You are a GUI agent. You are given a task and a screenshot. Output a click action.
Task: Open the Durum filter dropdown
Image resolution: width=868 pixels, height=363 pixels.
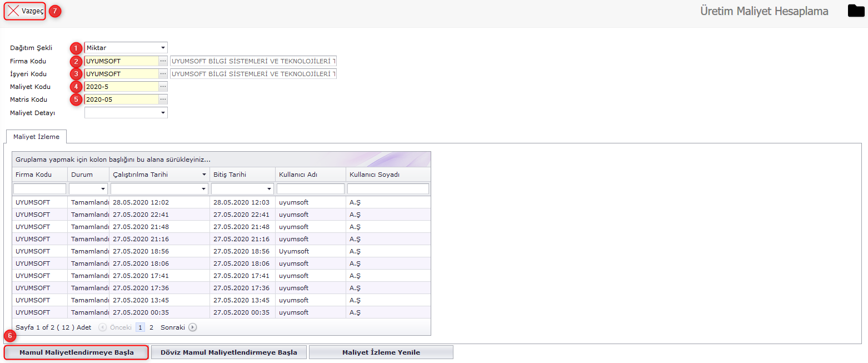tap(103, 189)
